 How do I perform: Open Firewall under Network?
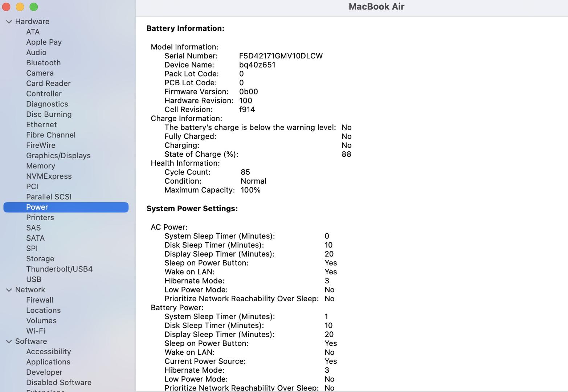tap(40, 300)
